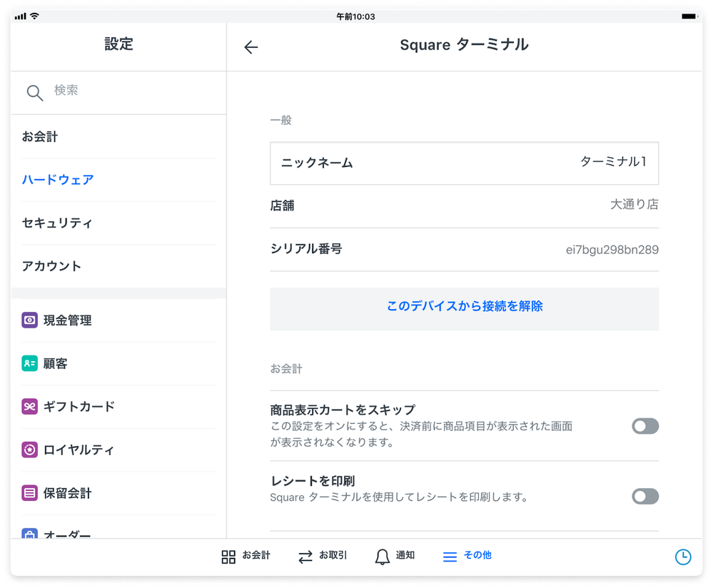Open the 保留会計 icon
The height and width of the screenshot is (588, 713).
coord(30,493)
